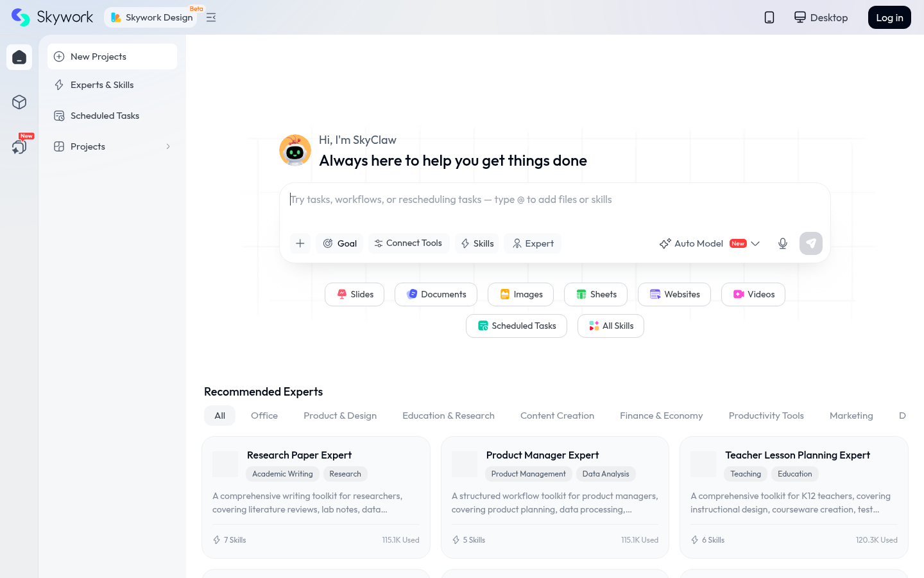Select the Sheets shortcut

click(595, 294)
